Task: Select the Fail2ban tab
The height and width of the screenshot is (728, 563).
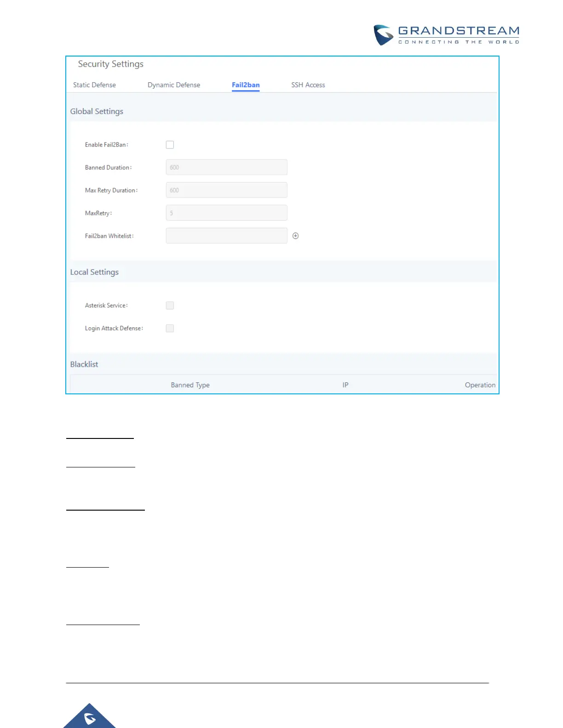Action: click(246, 85)
